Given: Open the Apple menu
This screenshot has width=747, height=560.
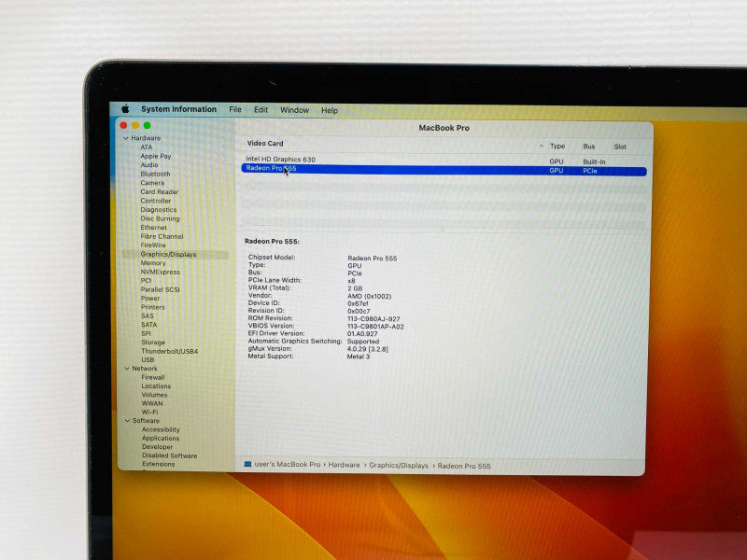Looking at the screenshot, I should [x=125, y=108].
